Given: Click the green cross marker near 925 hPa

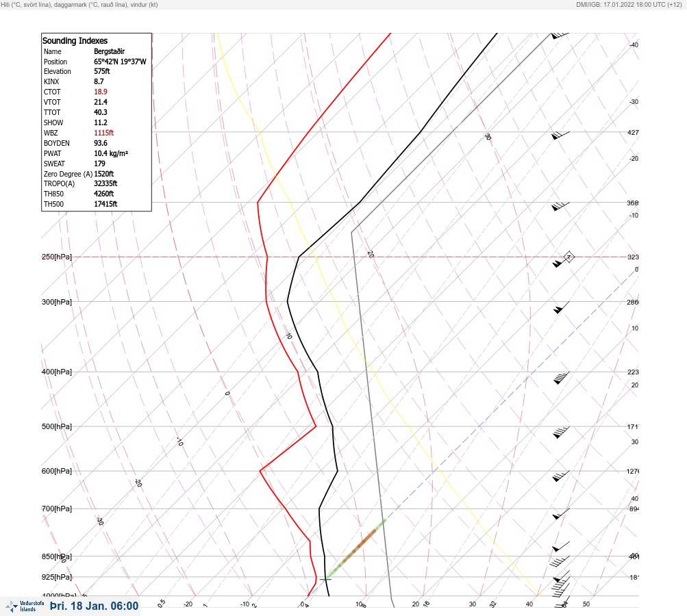Looking at the screenshot, I should point(325,579).
